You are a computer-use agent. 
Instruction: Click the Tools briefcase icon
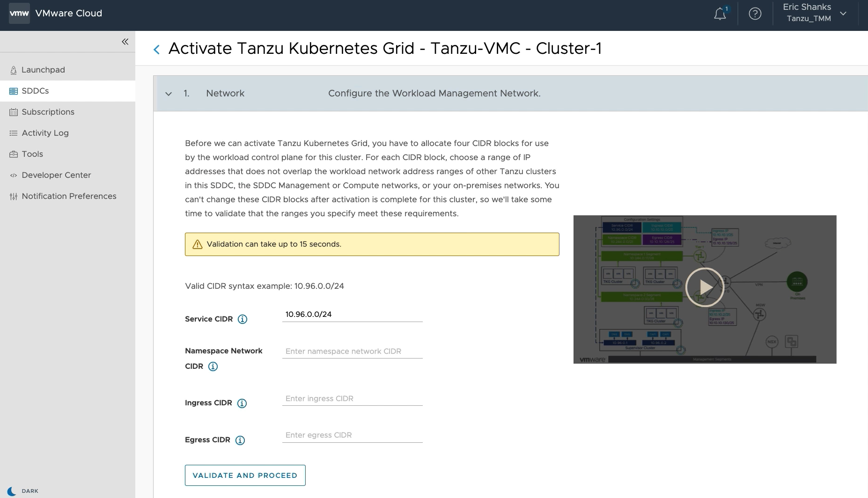(x=14, y=154)
